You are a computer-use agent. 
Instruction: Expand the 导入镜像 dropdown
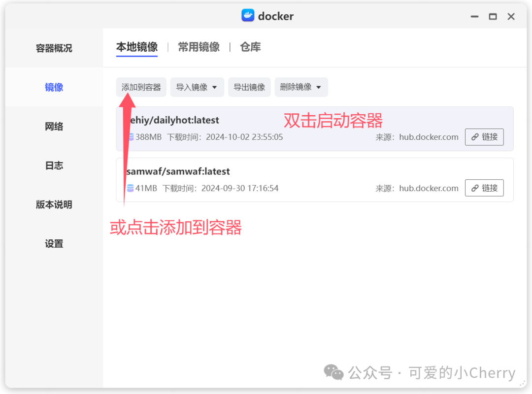pos(197,87)
